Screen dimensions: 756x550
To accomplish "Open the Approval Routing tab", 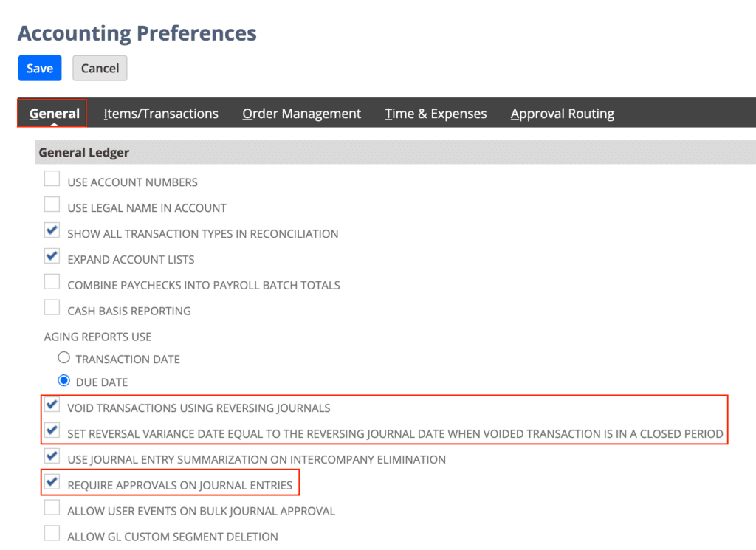I will tap(562, 114).
